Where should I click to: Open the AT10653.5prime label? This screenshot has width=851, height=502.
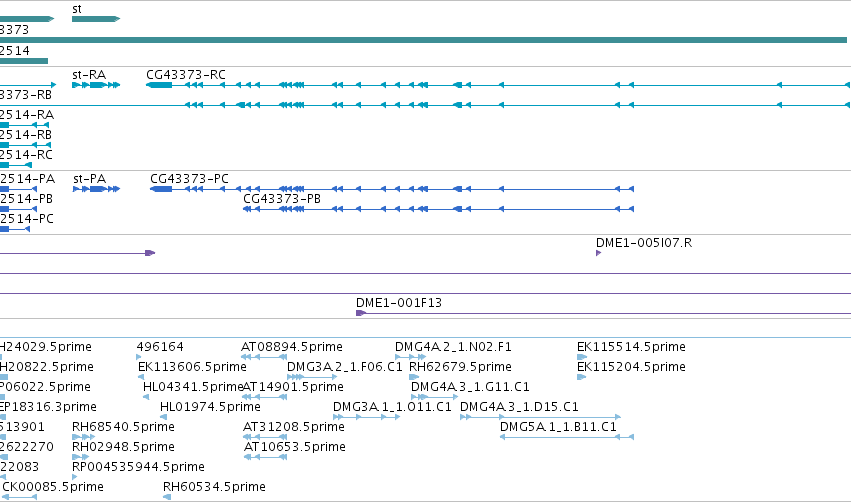point(295,447)
